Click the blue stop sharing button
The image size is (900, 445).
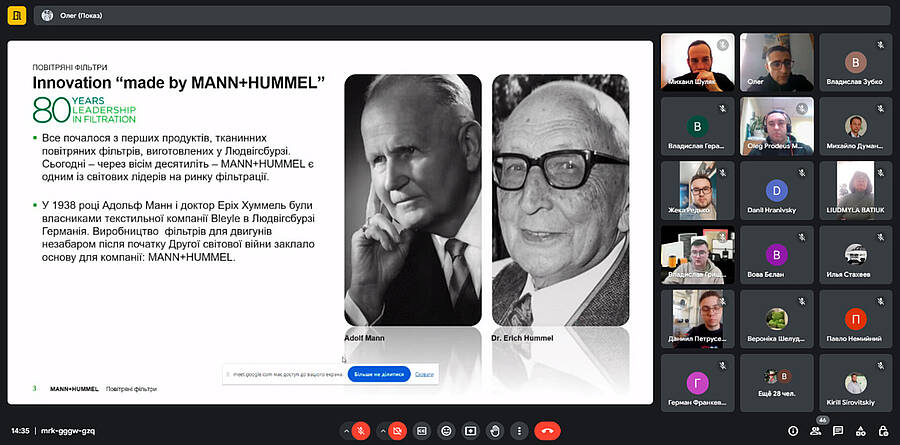pos(379,374)
